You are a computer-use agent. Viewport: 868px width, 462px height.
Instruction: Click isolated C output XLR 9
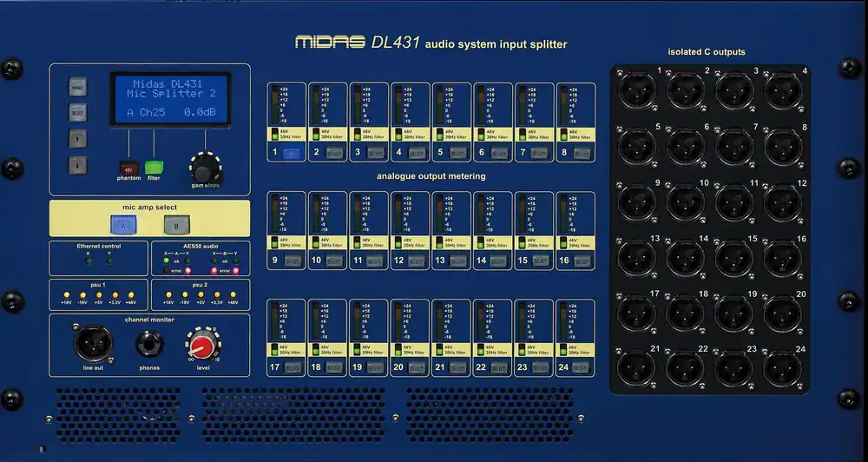point(636,202)
